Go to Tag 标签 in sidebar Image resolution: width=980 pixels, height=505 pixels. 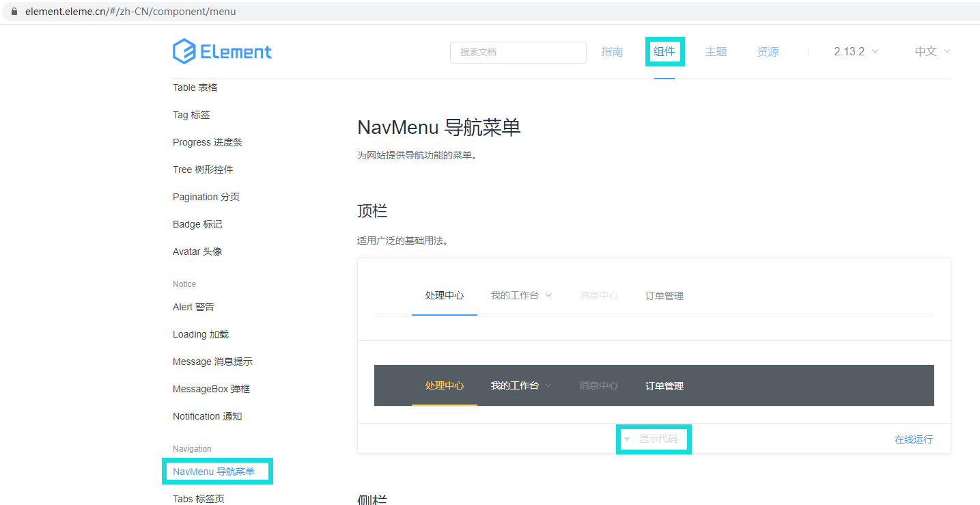tap(191, 115)
